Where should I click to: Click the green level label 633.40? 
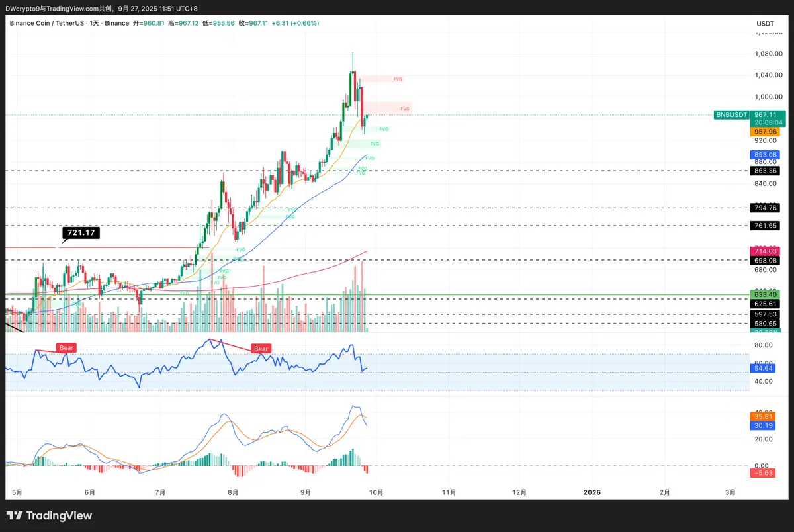pos(765,294)
